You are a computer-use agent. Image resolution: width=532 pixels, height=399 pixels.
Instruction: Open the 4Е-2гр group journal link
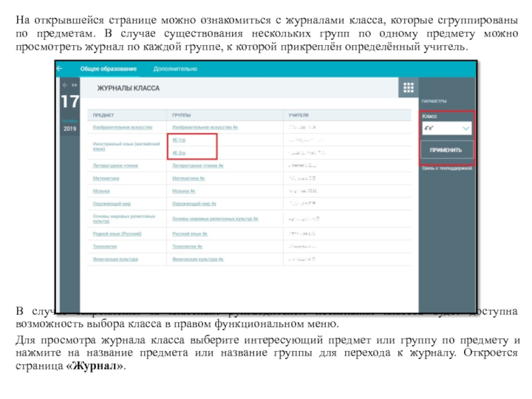(x=180, y=152)
